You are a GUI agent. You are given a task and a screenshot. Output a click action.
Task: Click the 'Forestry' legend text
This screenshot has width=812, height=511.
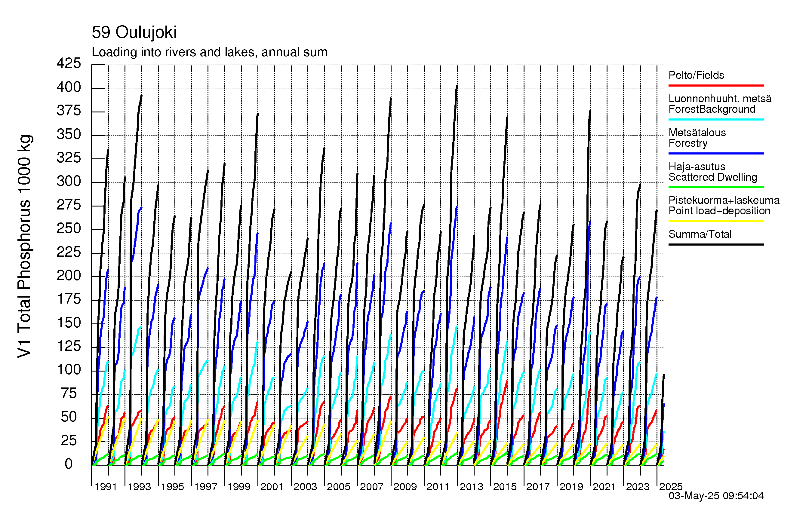(x=688, y=143)
